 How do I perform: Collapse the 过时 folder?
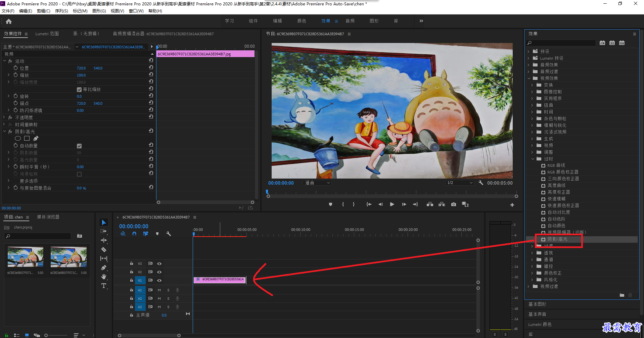pos(532,159)
